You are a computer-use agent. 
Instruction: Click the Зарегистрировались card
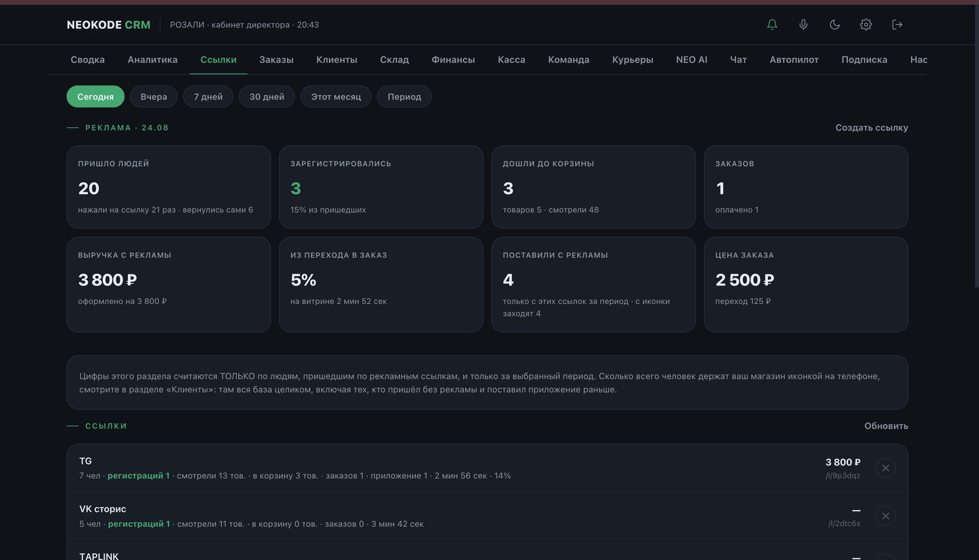click(x=381, y=187)
